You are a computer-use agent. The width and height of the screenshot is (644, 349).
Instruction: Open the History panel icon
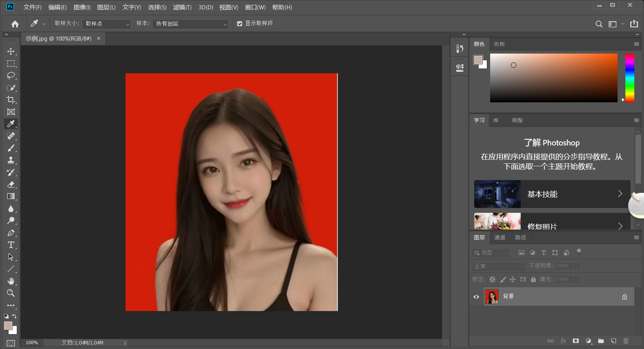click(460, 48)
